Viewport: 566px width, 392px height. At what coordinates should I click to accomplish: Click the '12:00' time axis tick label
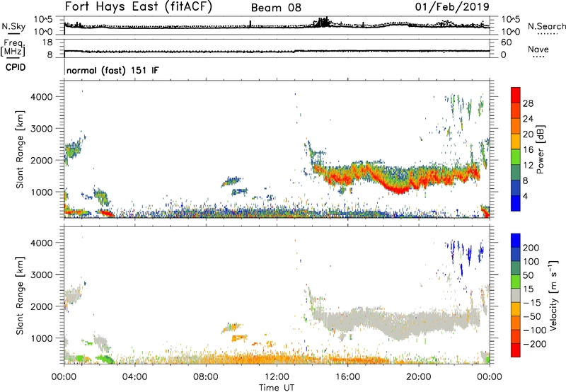point(277,377)
